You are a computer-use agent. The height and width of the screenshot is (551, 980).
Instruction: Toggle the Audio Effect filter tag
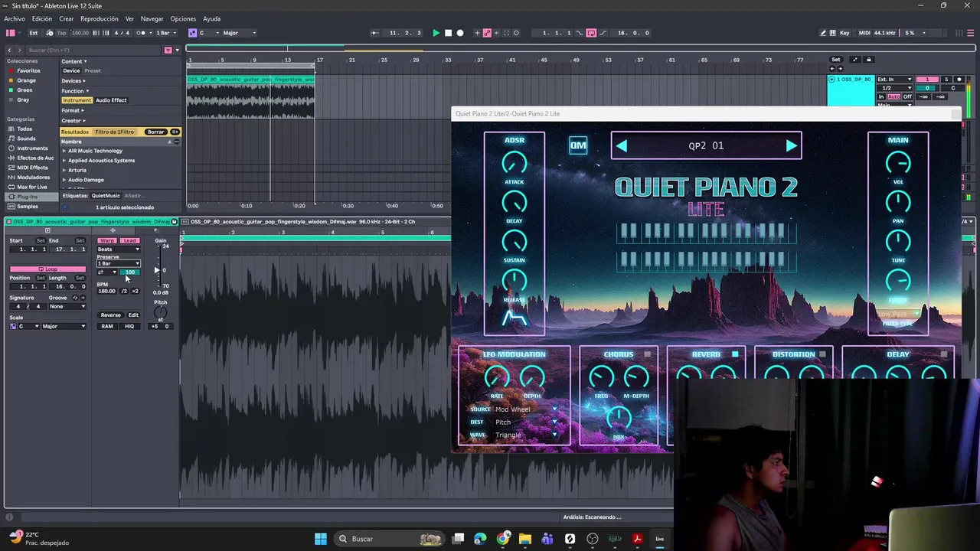[x=111, y=100]
